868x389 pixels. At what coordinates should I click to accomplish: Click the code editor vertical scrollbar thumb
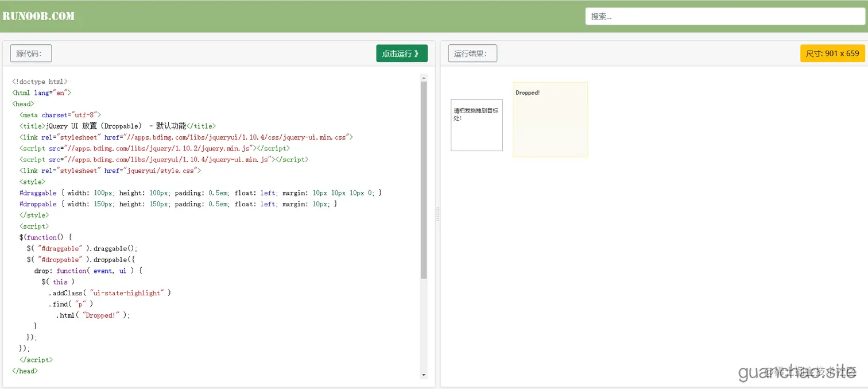[x=424, y=180]
